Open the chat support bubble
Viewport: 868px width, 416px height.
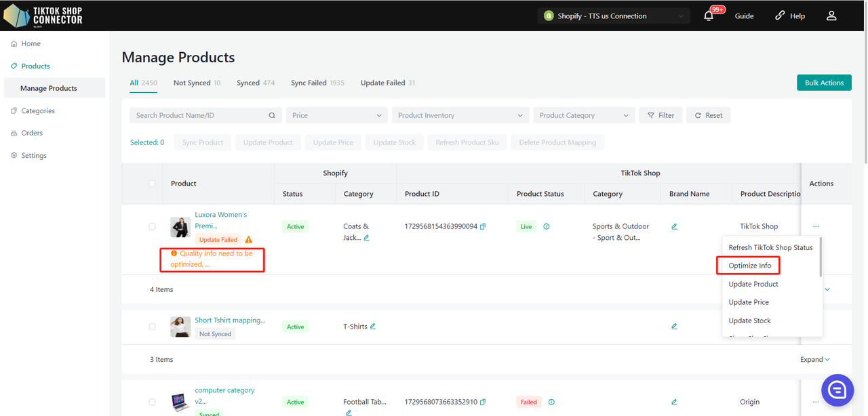tap(837, 390)
